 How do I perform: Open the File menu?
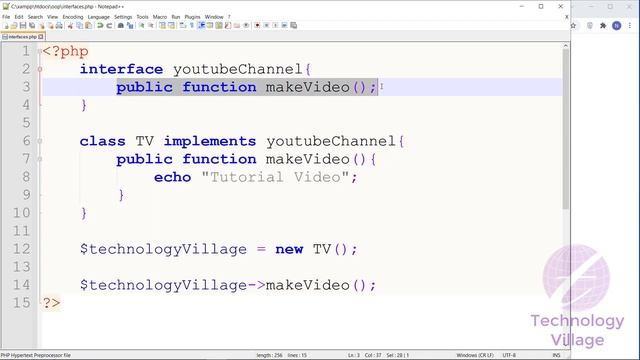6,17
